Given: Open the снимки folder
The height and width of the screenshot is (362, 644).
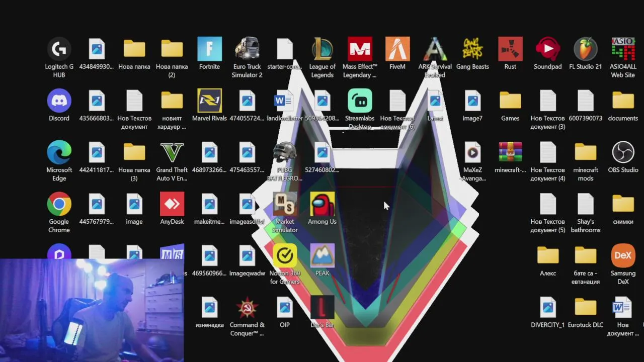Looking at the screenshot, I should [623, 209].
